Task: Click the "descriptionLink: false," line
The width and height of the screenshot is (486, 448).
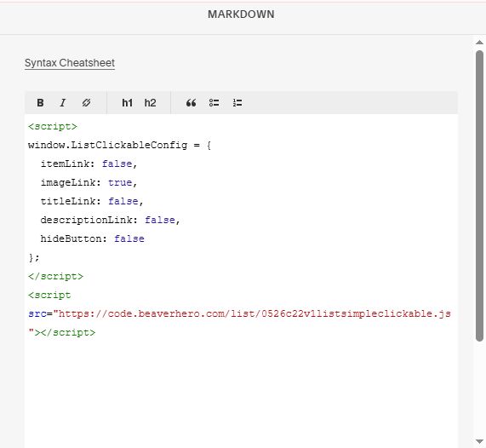Action: pyautogui.click(x=110, y=220)
